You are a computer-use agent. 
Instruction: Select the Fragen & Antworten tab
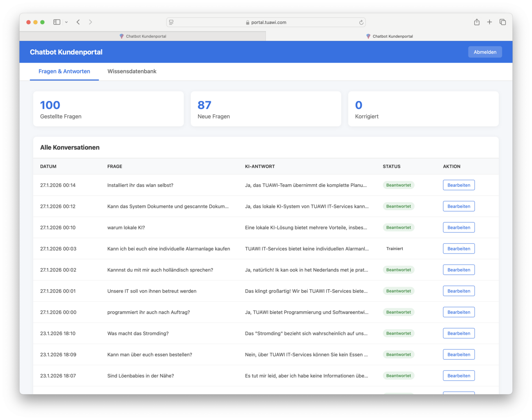point(64,71)
